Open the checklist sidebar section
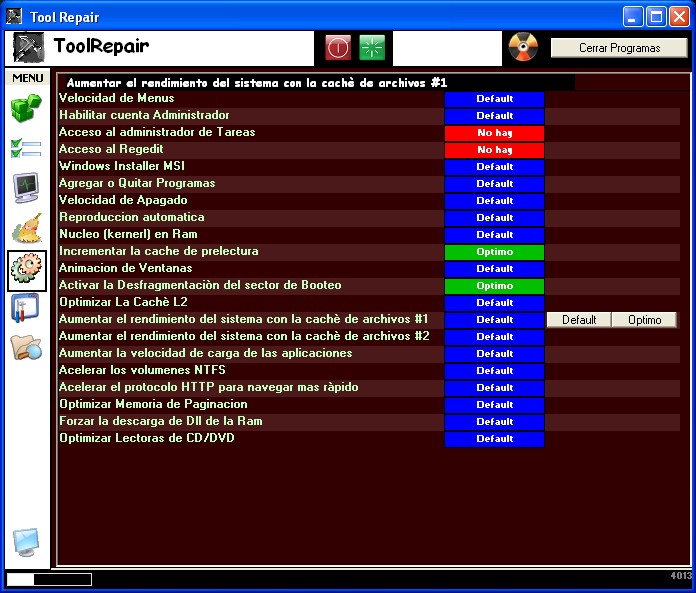This screenshot has width=696, height=593. pos(26,148)
